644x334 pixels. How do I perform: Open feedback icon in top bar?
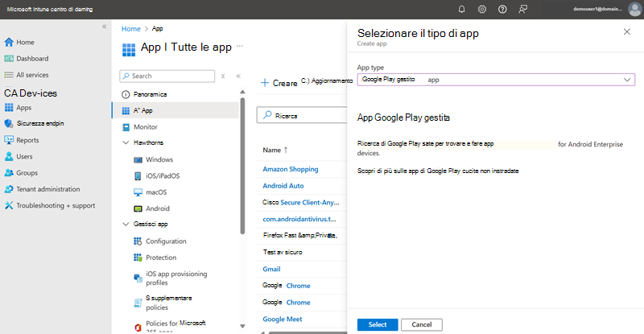click(522, 9)
